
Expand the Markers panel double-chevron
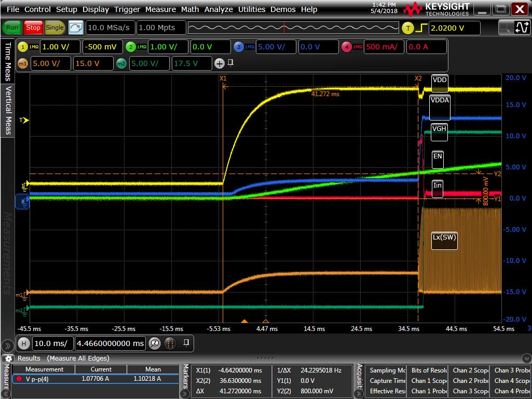tap(186, 394)
